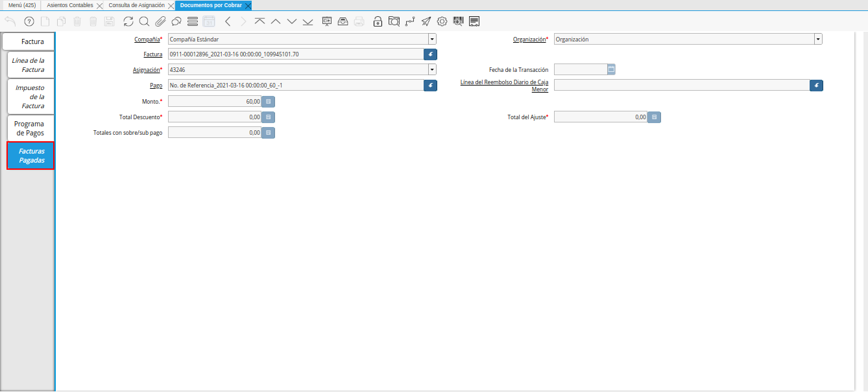Click the Refresh icon in toolbar
This screenshot has width=868, height=392.
pyautogui.click(x=128, y=21)
